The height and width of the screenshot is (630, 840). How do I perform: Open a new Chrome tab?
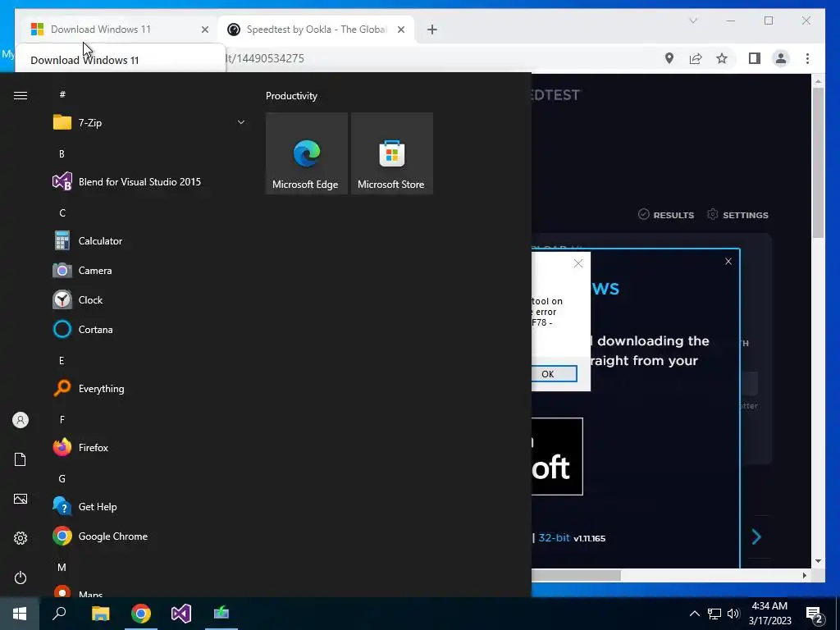(x=431, y=30)
